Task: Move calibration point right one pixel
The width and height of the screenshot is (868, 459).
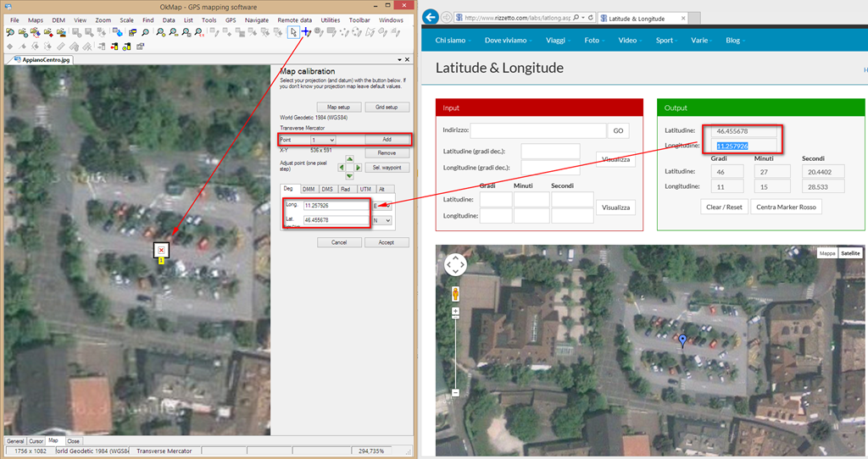Action: pos(358,168)
